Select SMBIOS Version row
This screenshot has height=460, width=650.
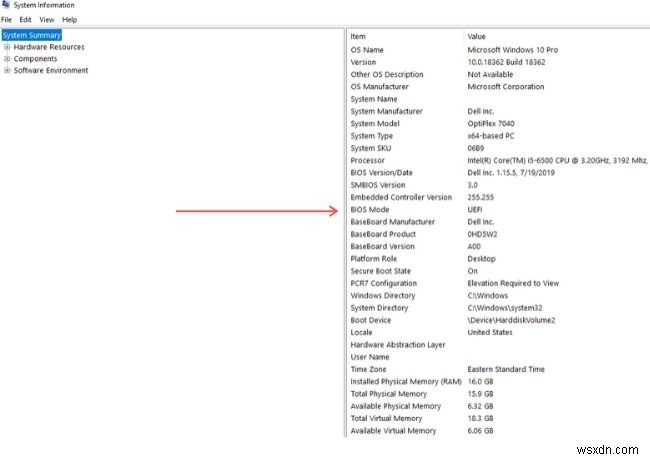click(378, 185)
